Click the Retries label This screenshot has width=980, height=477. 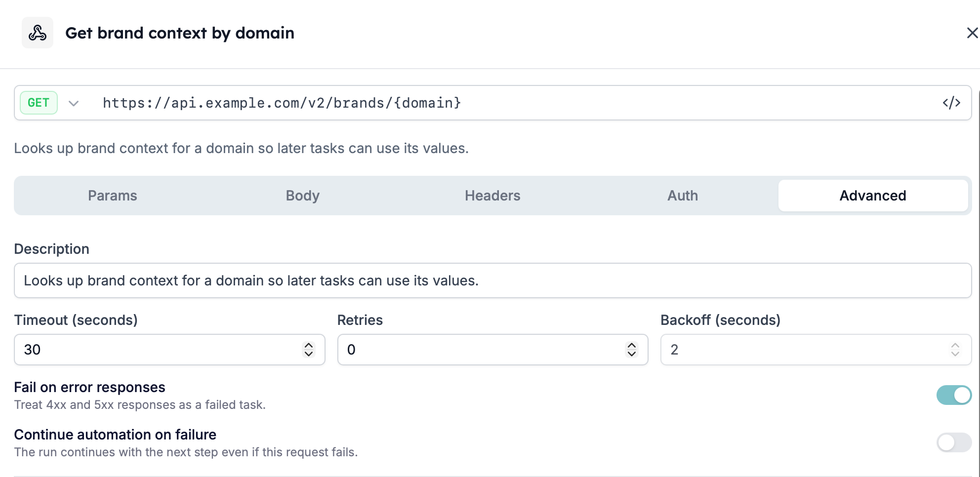[360, 320]
